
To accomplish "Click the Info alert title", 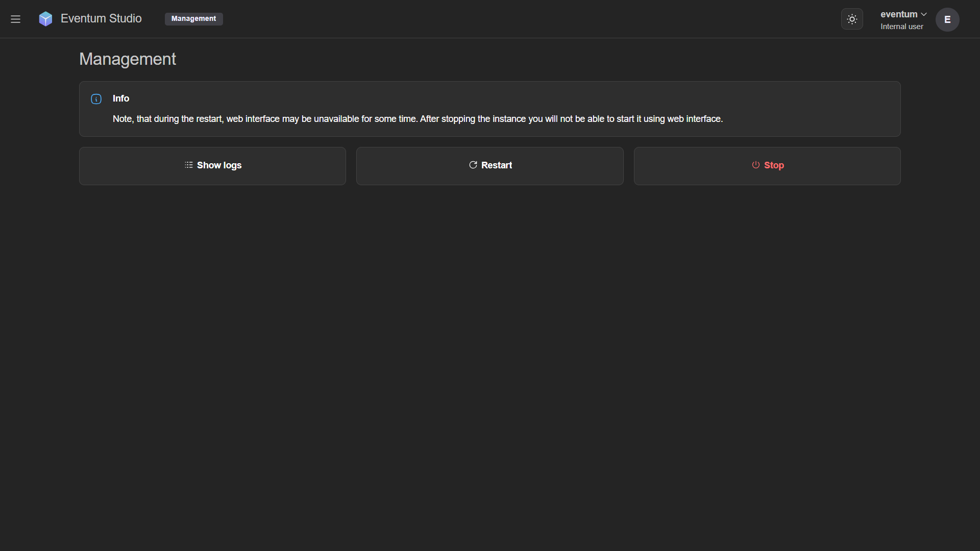I will pyautogui.click(x=121, y=98).
